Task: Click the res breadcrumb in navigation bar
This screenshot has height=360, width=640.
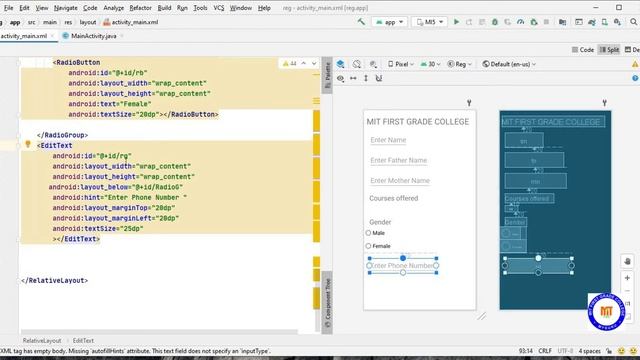Action: tap(68, 22)
